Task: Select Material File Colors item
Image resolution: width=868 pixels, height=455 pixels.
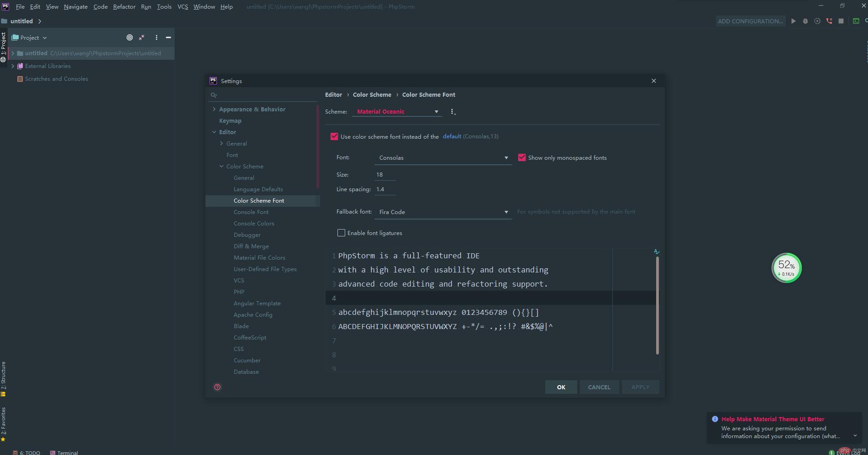Action: click(x=259, y=257)
